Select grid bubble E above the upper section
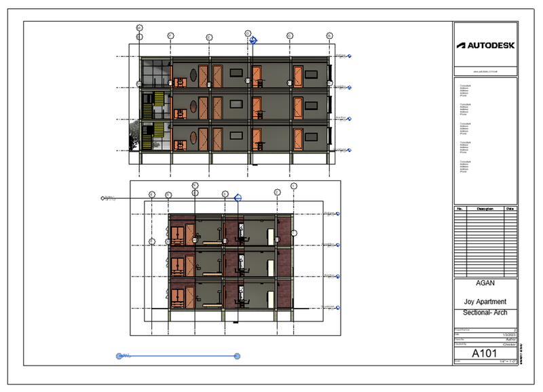The height and width of the screenshot is (392, 543). coord(209,37)
